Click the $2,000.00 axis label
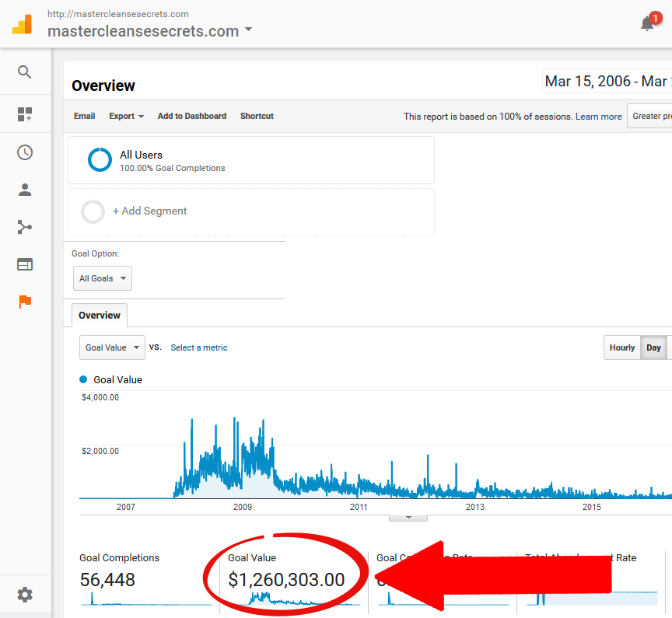672x618 pixels. point(100,451)
